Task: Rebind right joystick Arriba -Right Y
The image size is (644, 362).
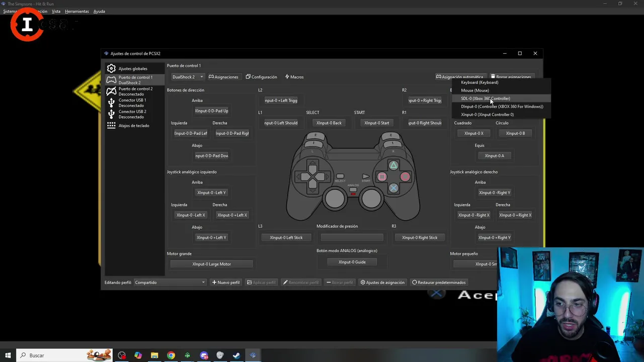Action: point(495,193)
